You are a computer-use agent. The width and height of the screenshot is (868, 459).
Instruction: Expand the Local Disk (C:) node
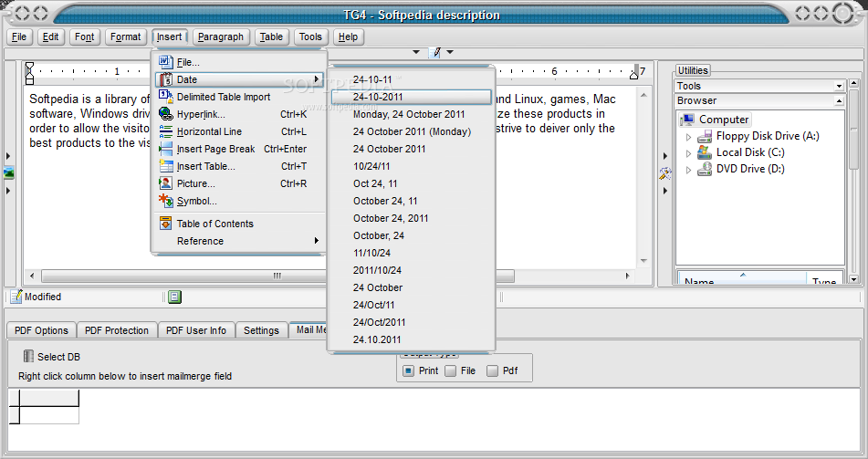[x=688, y=152]
